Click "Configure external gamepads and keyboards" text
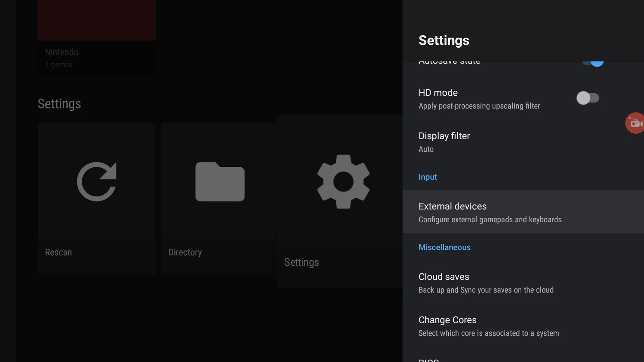 (x=490, y=220)
